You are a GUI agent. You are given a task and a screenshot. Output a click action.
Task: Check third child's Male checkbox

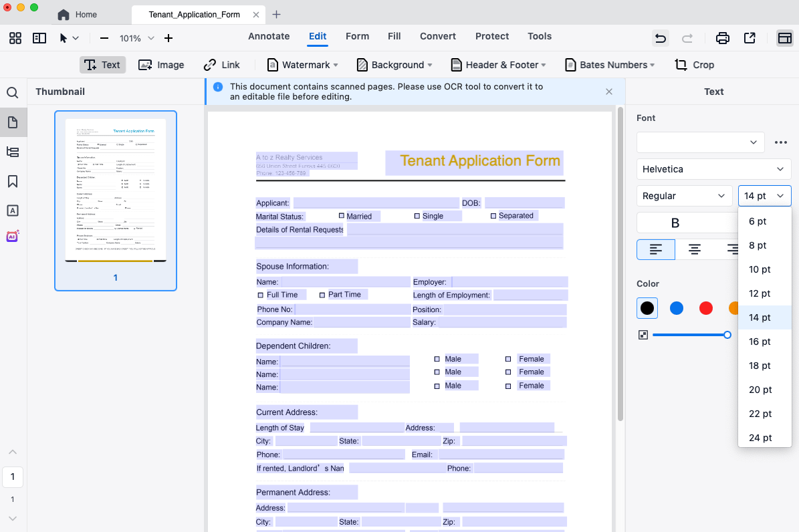[437, 386]
